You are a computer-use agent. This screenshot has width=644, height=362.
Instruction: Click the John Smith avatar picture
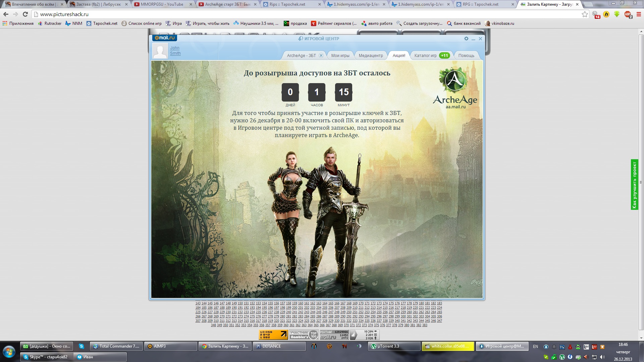coord(160,51)
